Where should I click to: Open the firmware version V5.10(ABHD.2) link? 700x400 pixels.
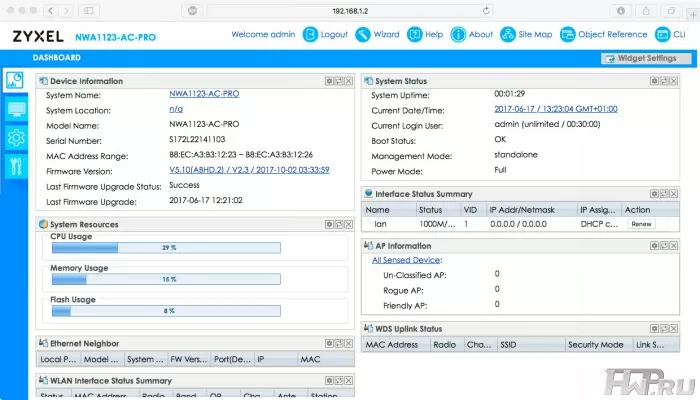[249, 170]
